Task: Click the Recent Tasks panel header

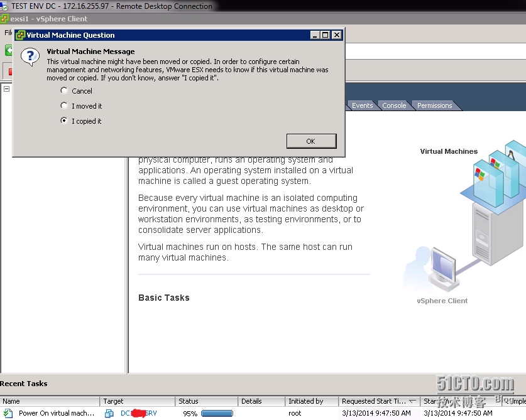Action: [23, 384]
